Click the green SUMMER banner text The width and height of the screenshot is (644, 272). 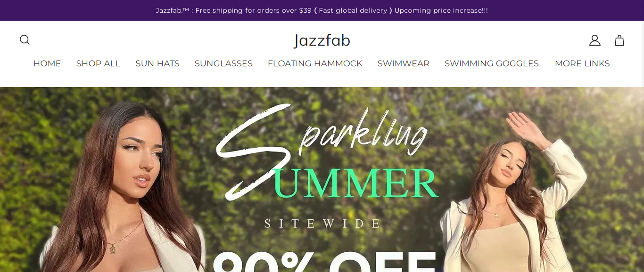coord(356,184)
